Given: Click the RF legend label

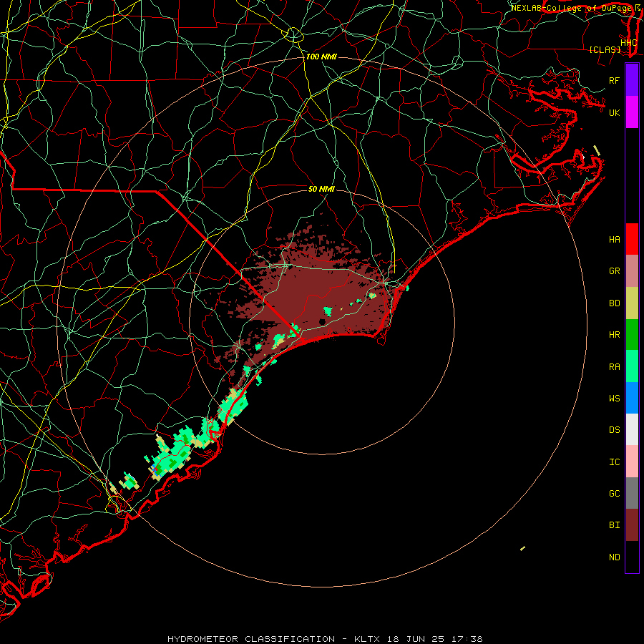Looking at the screenshot, I should (614, 80).
